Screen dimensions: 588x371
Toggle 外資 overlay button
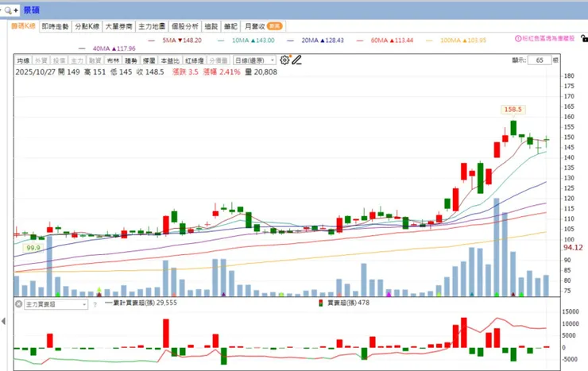click(41, 60)
